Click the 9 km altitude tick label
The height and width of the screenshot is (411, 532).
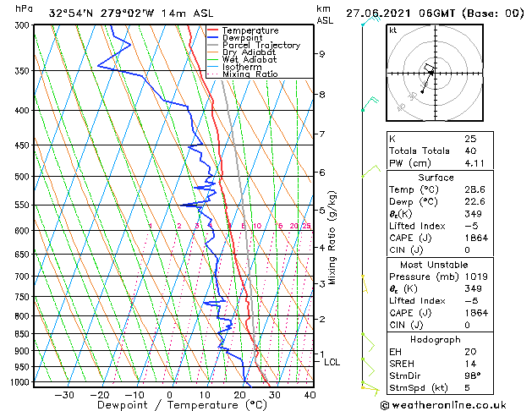[x=321, y=54]
